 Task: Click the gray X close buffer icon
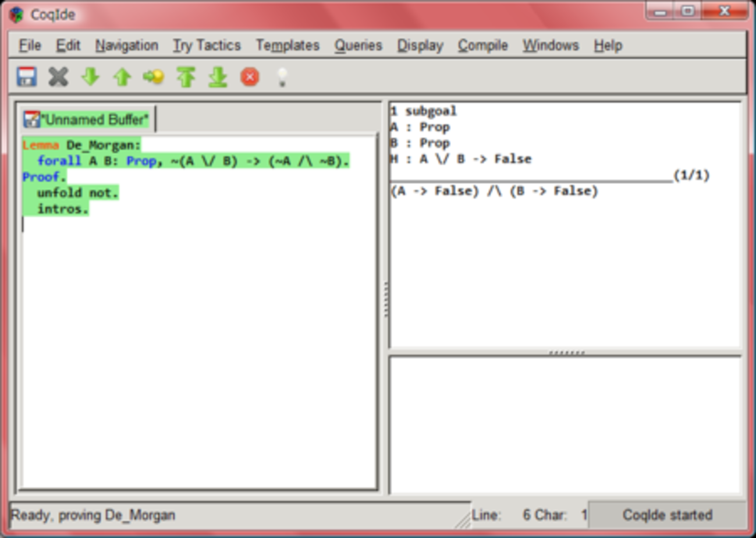[x=58, y=77]
